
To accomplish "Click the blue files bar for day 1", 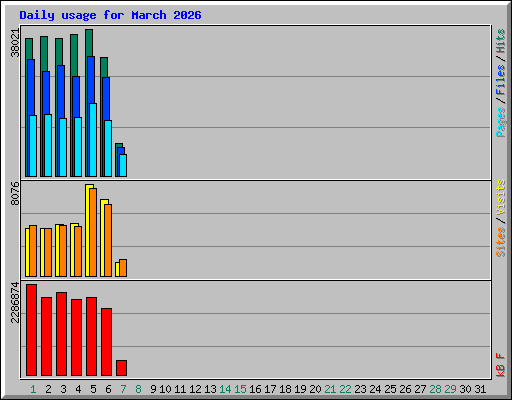I will pos(31,87).
